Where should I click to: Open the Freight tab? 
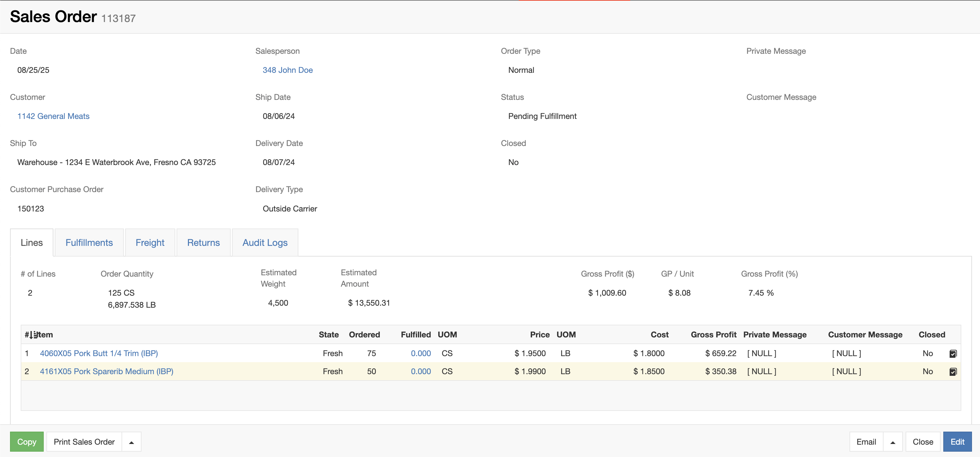[150, 243]
